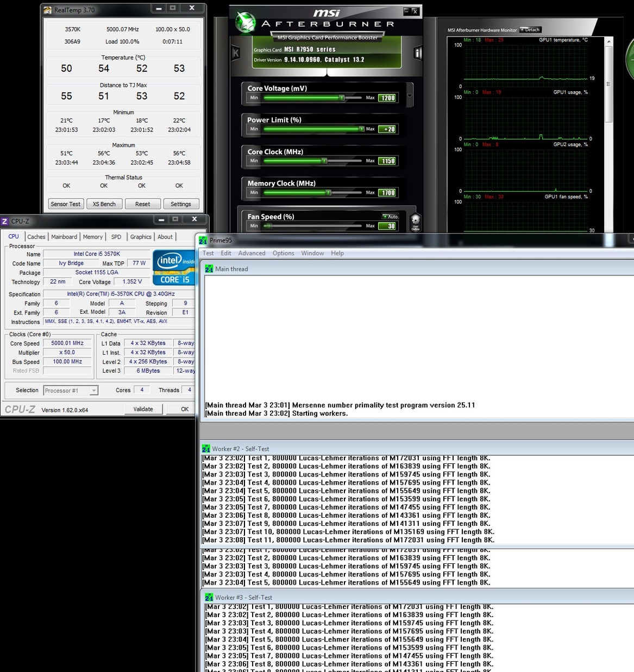Click the 'Ivy Bridge' code name field
Viewport: 634px width, 672px height.
(x=71, y=263)
